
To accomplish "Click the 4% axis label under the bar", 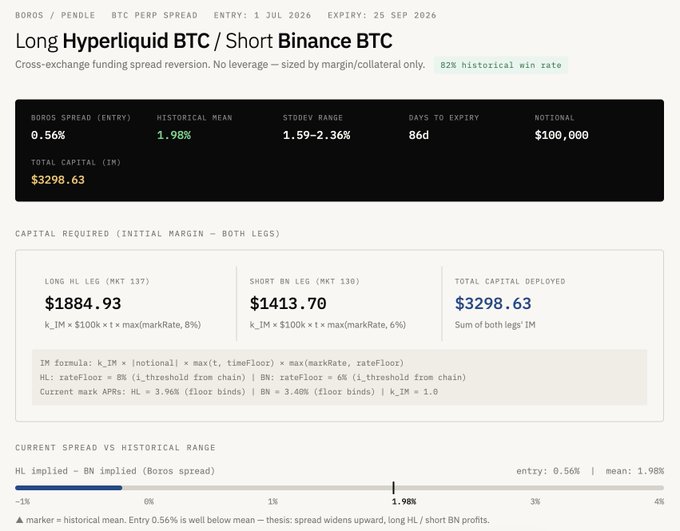I will tap(659, 502).
